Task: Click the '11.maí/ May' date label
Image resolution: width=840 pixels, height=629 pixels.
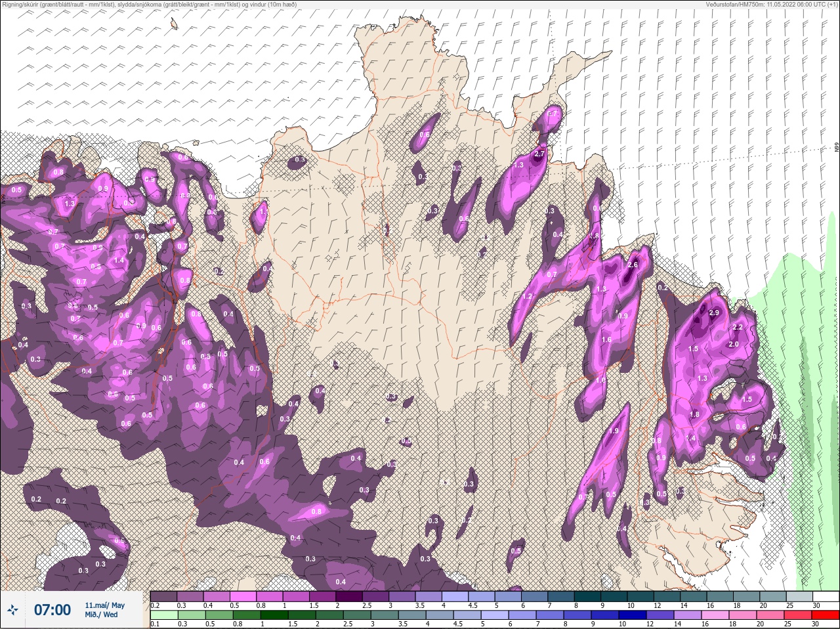Action: click(x=104, y=605)
